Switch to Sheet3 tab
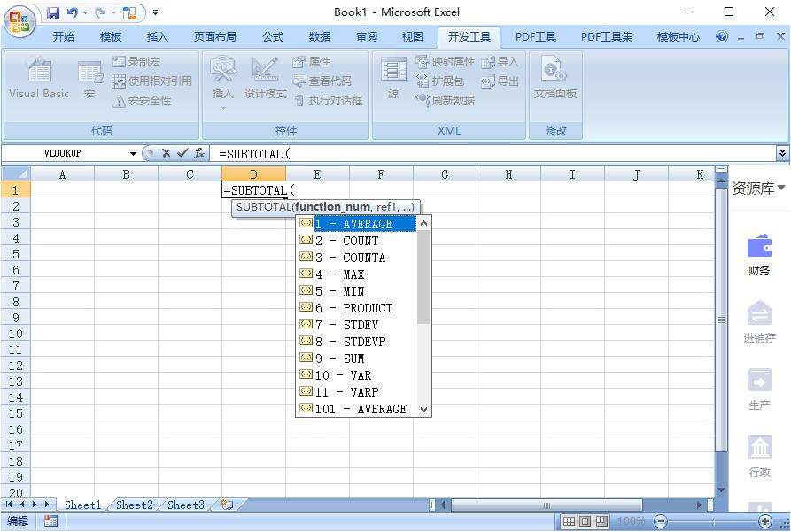This screenshot has width=791, height=532. point(186,505)
